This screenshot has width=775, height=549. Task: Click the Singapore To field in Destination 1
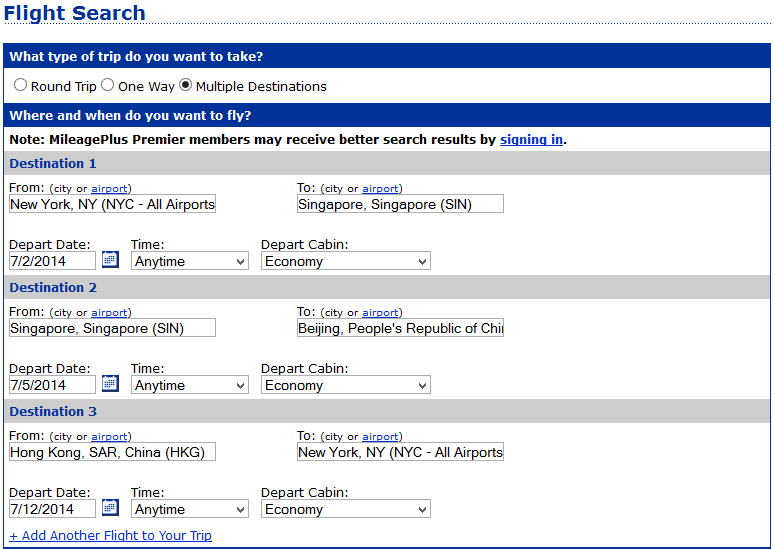400,204
